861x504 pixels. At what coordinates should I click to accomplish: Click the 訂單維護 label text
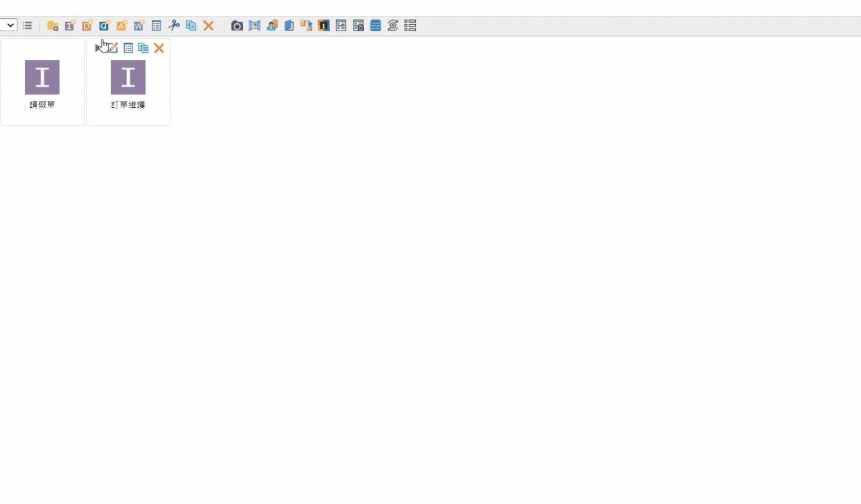128,105
